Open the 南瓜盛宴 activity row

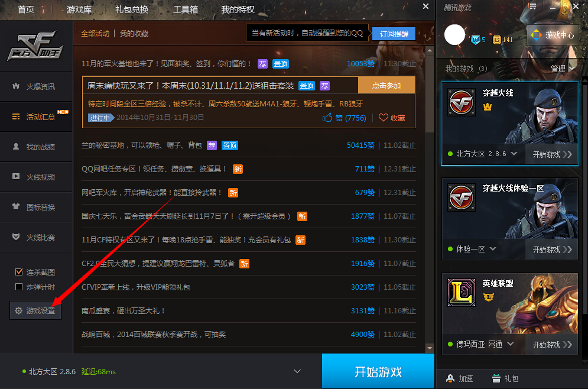pyautogui.click(x=249, y=310)
